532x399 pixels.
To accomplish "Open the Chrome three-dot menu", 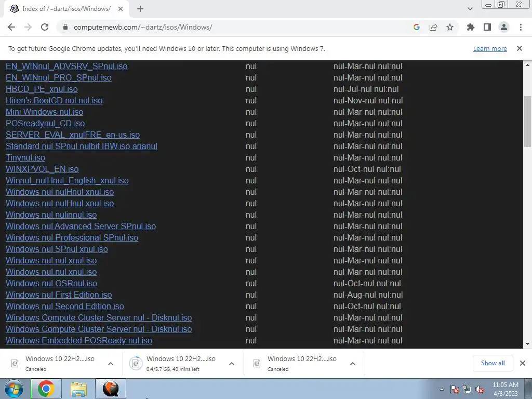I will pyautogui.click(x=521, y=27).
